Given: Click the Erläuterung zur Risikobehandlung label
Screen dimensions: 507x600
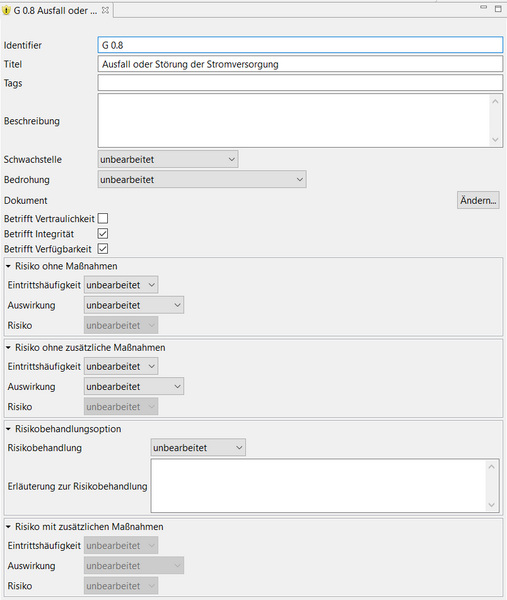Looking at the screenshot, I should point(77,486).
